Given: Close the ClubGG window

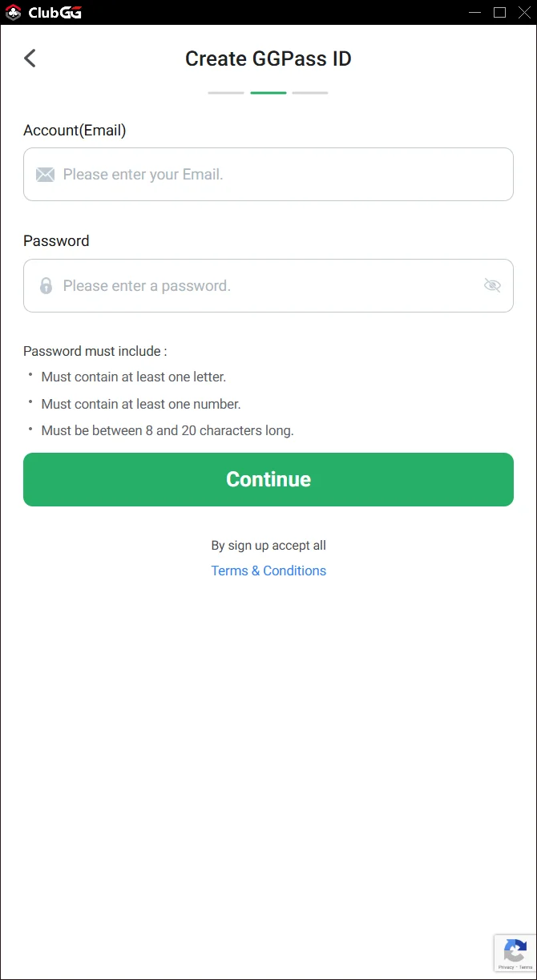Looking at the screenshot, I should [x=523, y=12].
